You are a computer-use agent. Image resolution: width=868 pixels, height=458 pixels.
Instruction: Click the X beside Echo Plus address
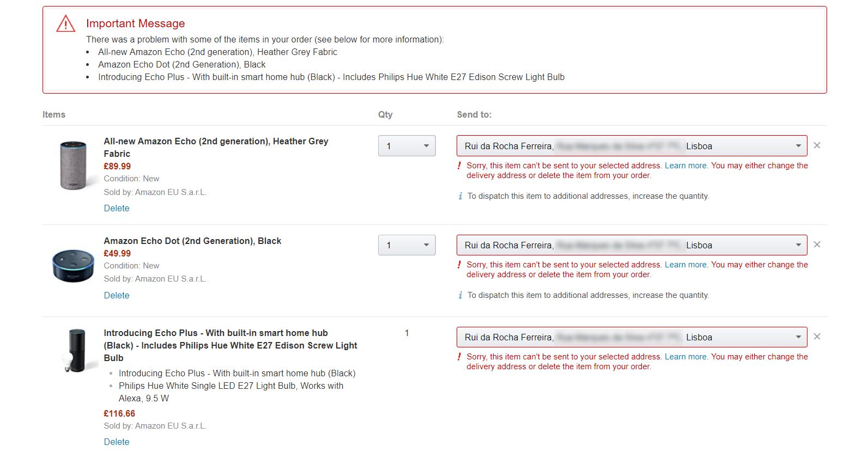(817, 337)
